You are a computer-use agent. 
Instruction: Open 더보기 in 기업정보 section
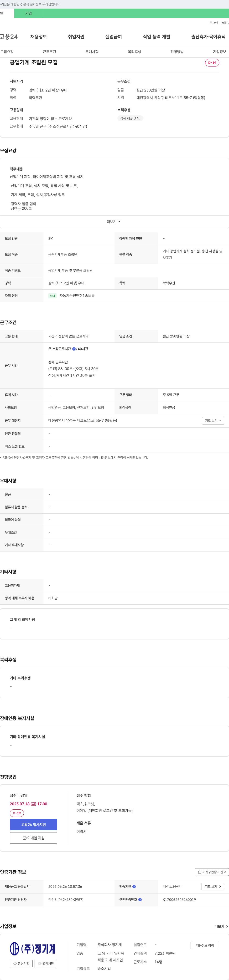click(x=221, y=926)
